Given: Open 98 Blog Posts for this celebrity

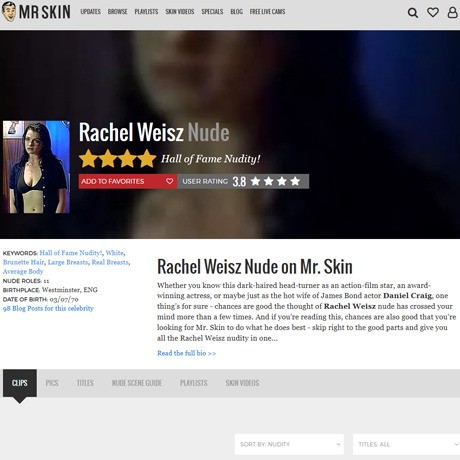Looking at the screenshot, I should point(48,308).
